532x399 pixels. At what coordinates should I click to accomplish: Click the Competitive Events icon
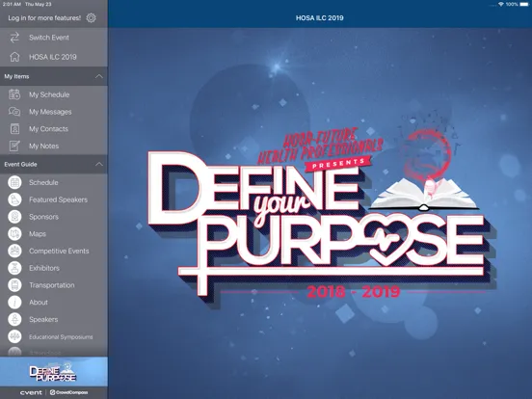14,251
